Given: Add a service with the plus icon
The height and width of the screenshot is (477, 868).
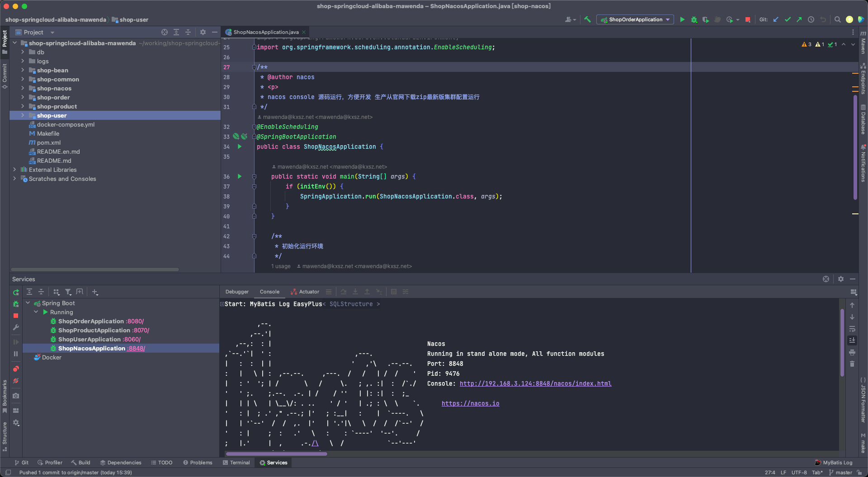Looking at the screenshot, I should tap(95, 292).
